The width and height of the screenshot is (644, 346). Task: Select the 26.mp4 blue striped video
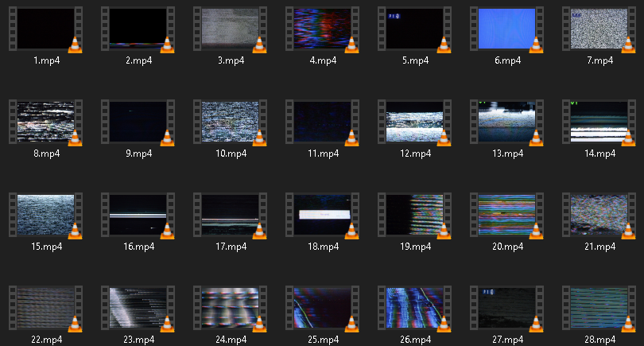tap(414, 307)
